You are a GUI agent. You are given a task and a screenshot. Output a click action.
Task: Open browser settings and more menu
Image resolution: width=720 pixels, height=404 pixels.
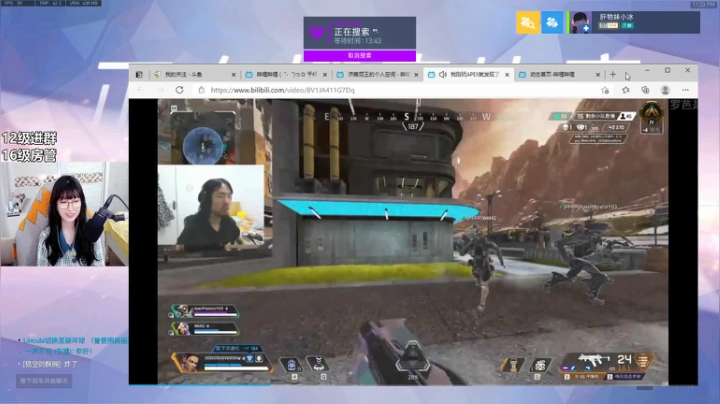pyautogui.click(x=685, y=90)
